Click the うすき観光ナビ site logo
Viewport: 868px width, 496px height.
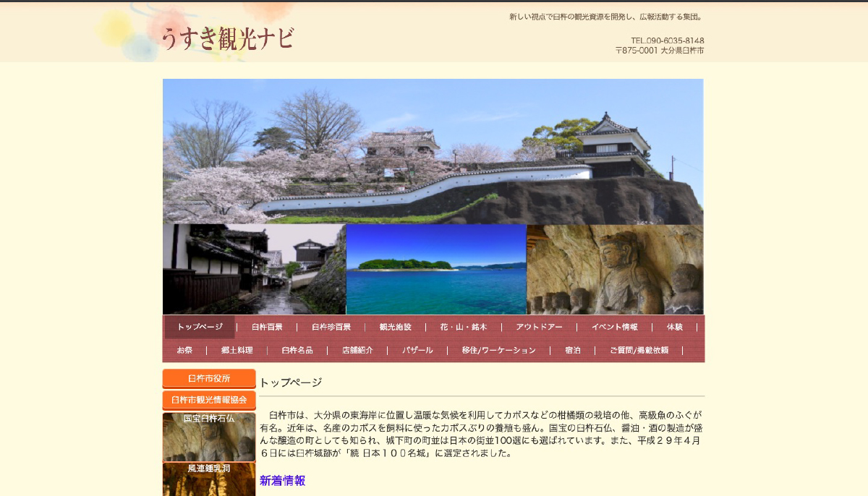(228, 37)
